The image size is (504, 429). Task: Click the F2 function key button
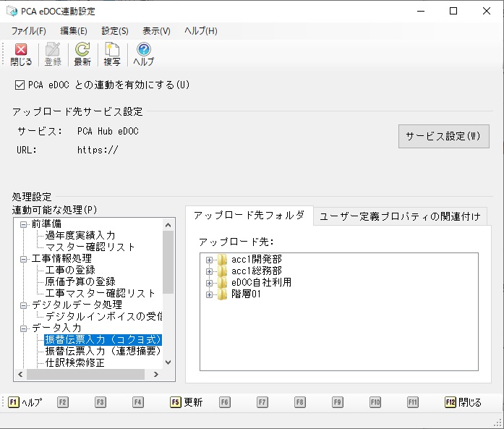click(x=63, y=402)
